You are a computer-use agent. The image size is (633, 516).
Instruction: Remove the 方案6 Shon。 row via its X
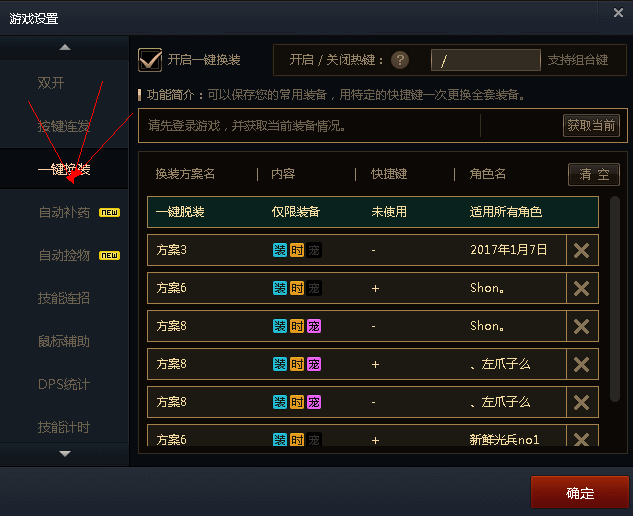tap(582, 288)
